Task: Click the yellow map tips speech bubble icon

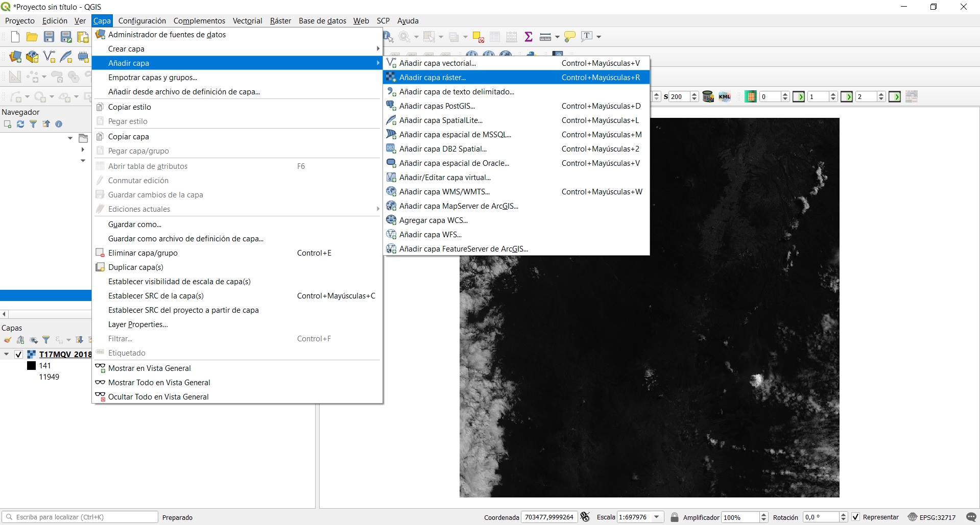Action: pyautogui.click(x=570, y=37)
